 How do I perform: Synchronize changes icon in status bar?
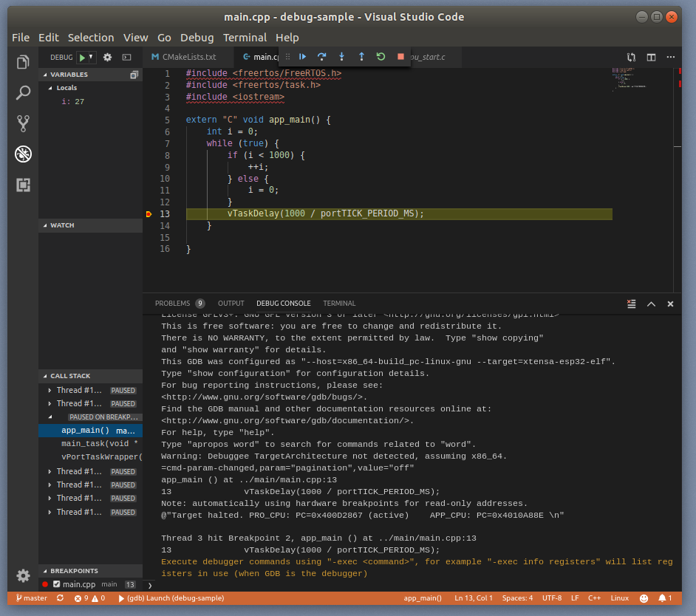point(60,598)
